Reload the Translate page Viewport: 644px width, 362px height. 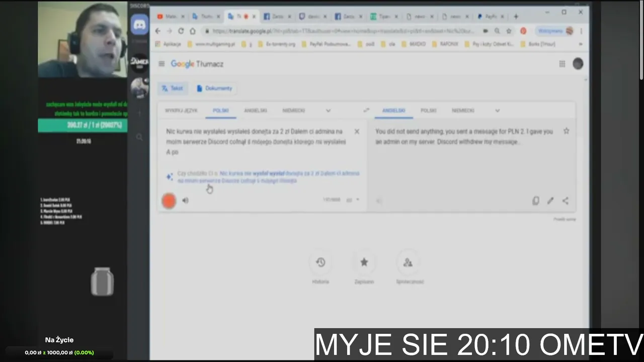(181, 31)
